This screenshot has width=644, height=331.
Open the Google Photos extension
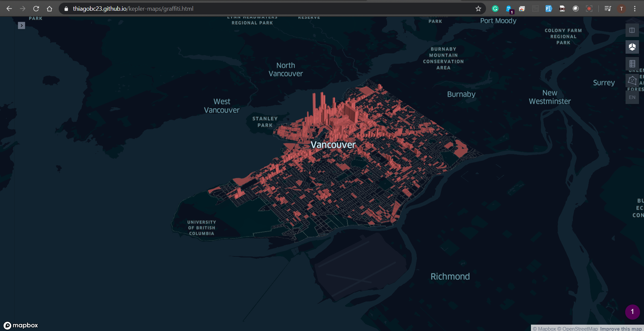tap(522, 9)
